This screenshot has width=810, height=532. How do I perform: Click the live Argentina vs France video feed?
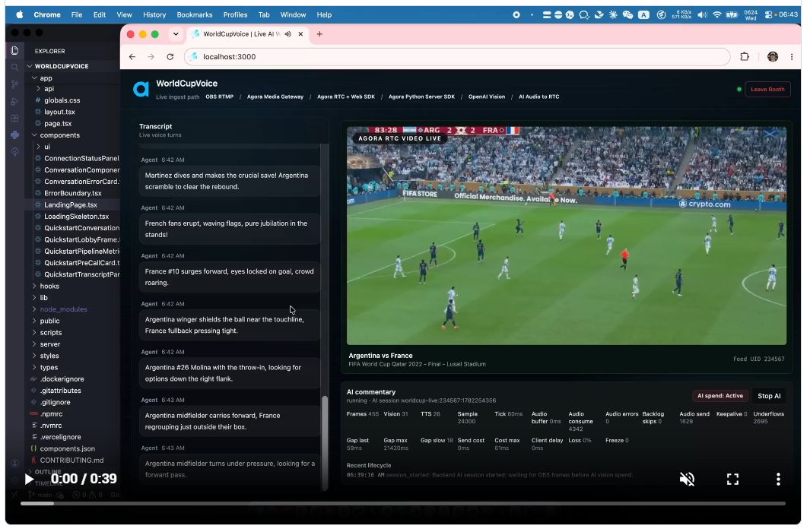(566, 236)
